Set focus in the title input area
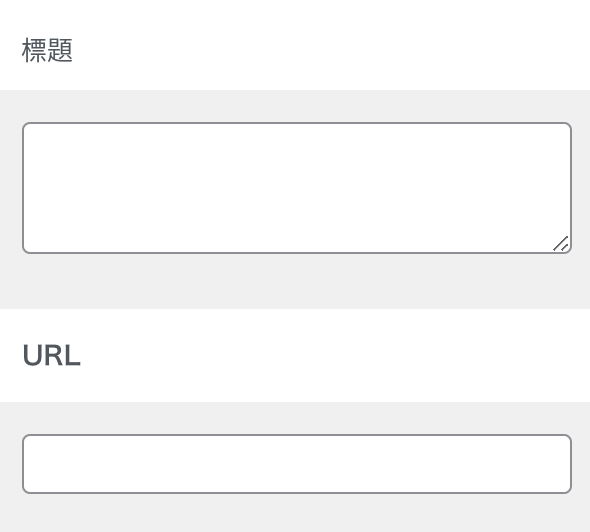 pyautogui.click(x=297, y=188)
